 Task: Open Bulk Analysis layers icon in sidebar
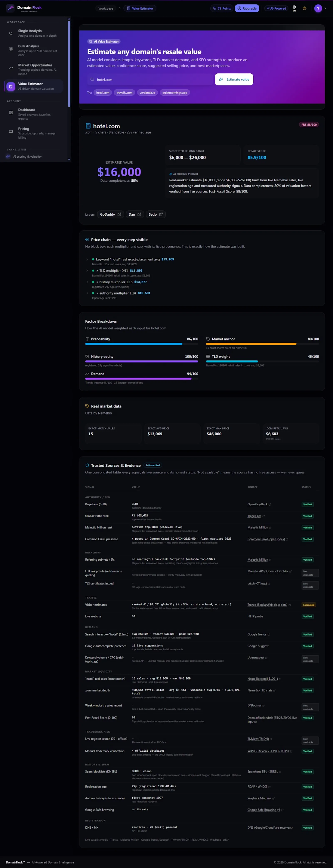[11, 49]
